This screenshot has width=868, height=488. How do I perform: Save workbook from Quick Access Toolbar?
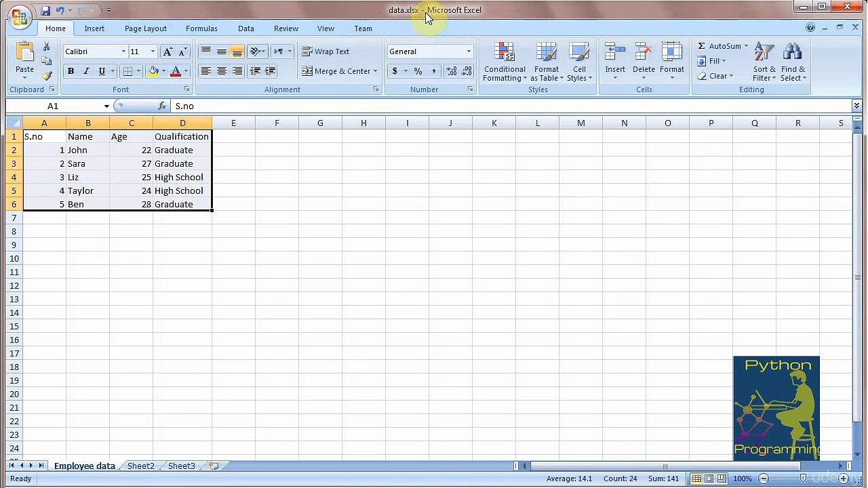(x=45, y=10)
